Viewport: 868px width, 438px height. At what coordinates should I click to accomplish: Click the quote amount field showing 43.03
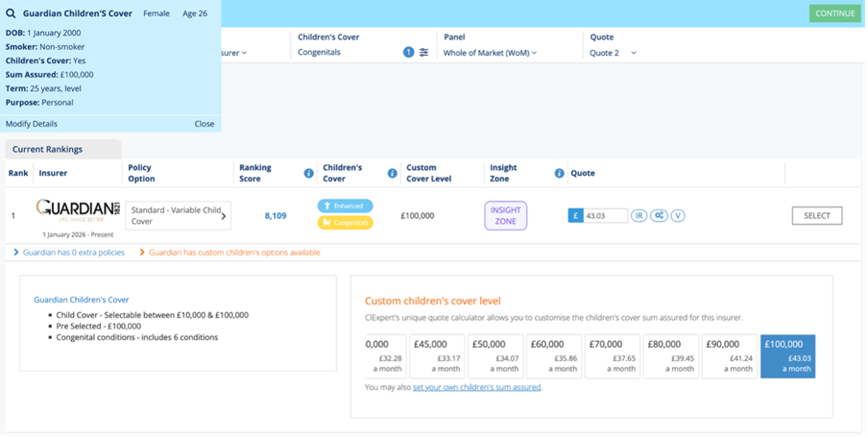pos(605,216)
